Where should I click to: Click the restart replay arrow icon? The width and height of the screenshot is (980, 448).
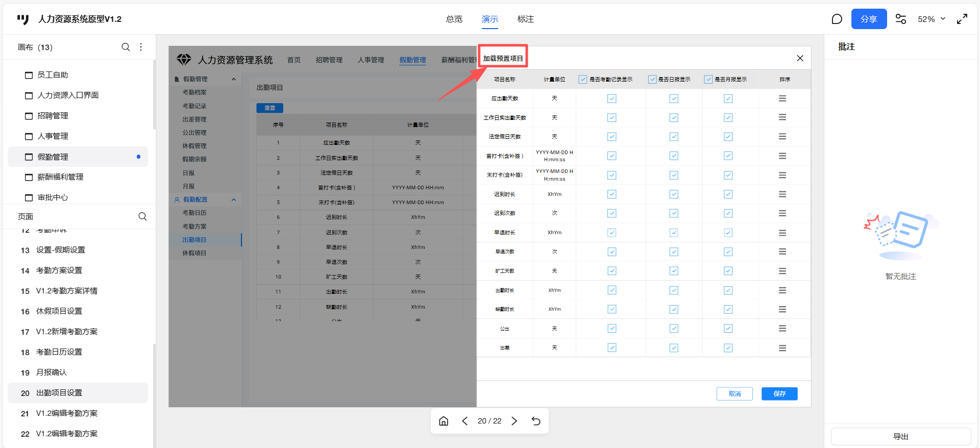pyautogui.click(x=536, y=421)
